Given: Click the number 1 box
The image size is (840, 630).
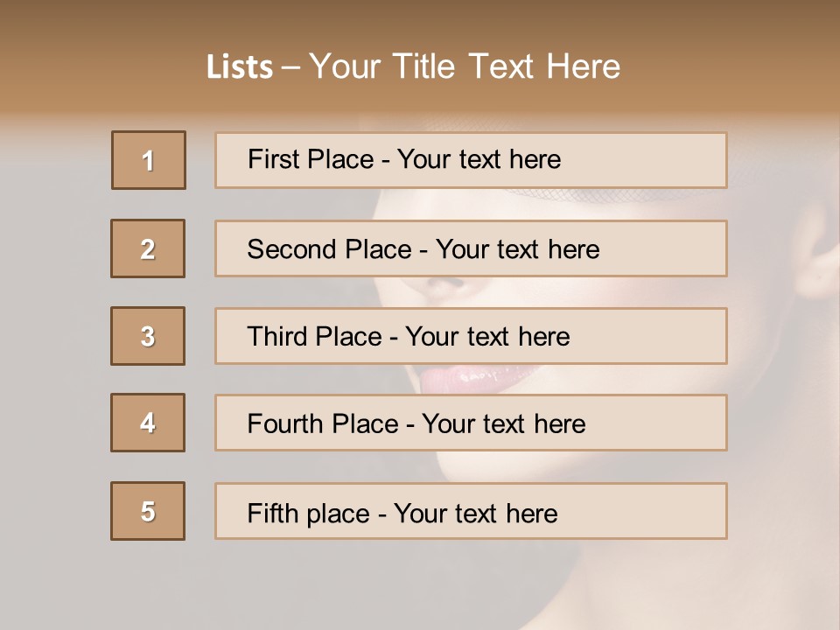Looking at the screenshot, I should (x=149, y=160).
